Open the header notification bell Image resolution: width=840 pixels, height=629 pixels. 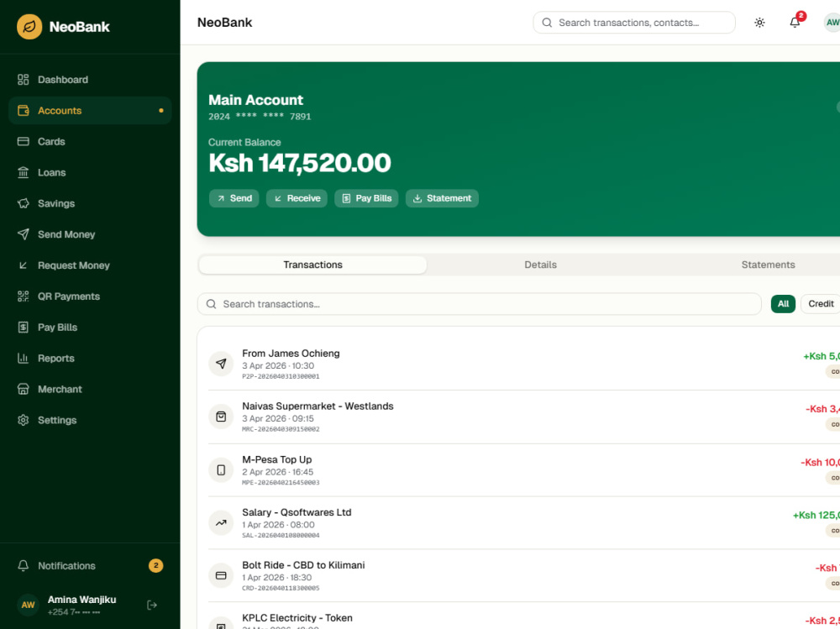[x=795, y=23]
